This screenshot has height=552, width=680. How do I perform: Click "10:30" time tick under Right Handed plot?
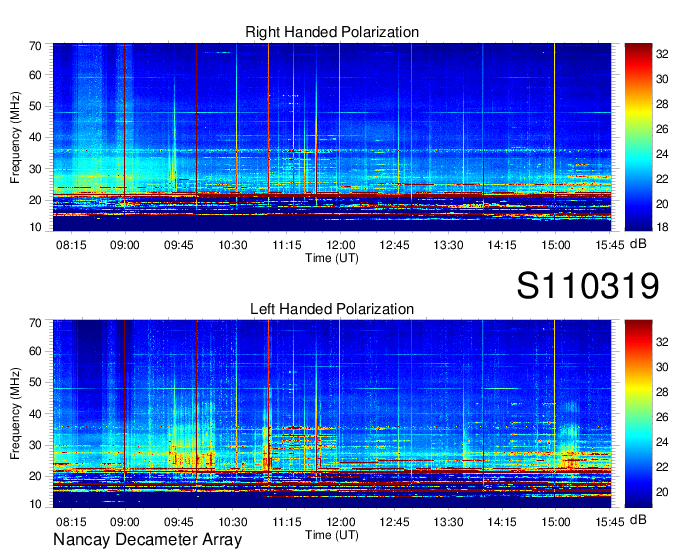tap(232, 245)
